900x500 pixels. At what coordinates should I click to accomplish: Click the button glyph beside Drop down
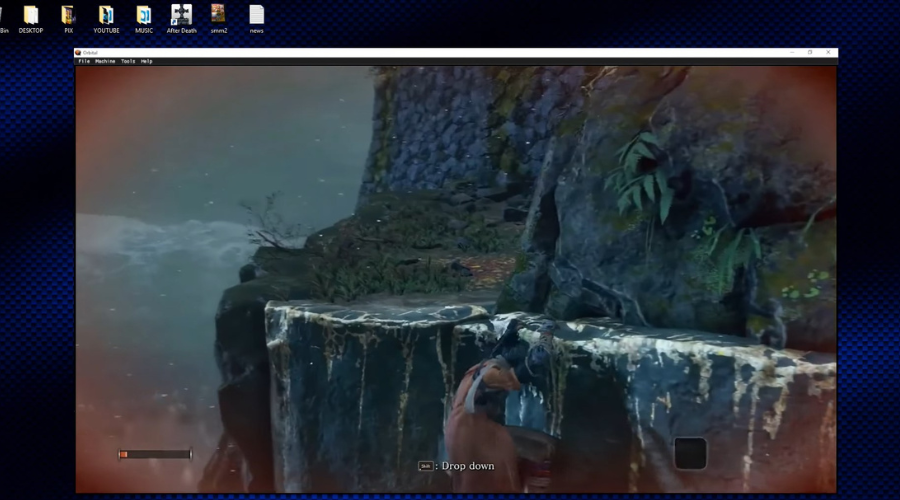click(425, 466)
